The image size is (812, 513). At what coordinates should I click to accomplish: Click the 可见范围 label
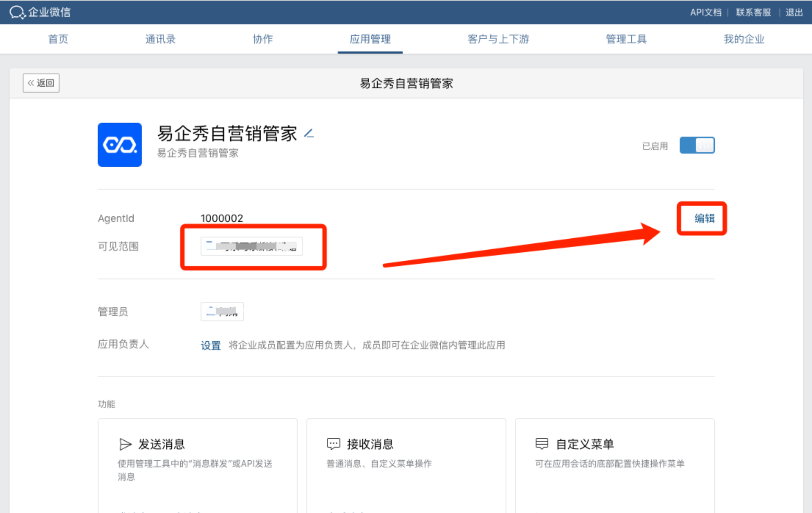[118, 246]
